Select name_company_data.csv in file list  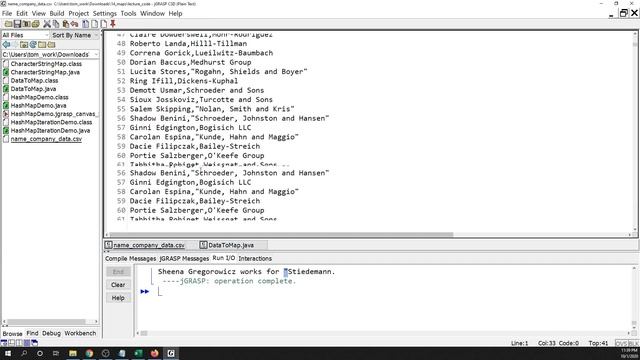(x=46, y=139)
